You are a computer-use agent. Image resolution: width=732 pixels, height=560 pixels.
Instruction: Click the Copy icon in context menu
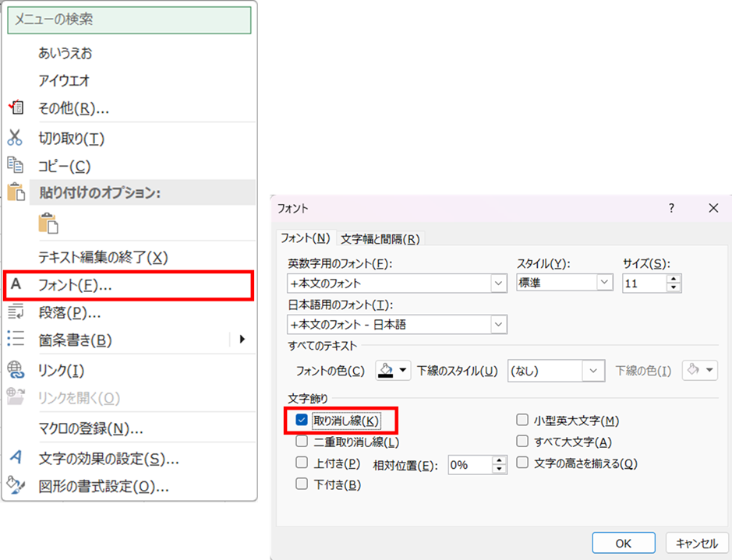click(16, 165)
